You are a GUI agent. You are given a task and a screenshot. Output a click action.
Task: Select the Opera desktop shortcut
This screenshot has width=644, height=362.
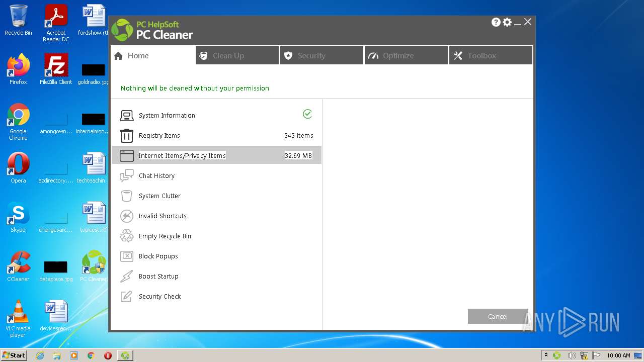(18, 168)
